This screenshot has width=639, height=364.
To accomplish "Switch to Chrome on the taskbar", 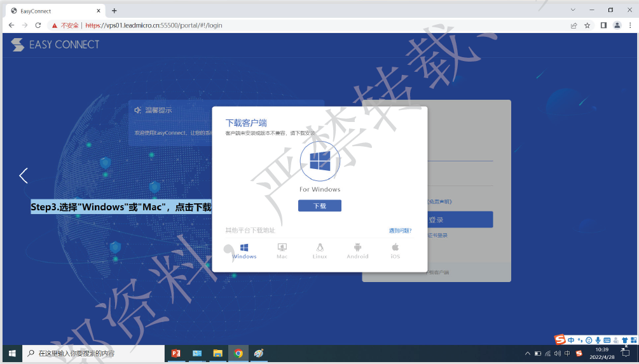I will pos(238,353).
